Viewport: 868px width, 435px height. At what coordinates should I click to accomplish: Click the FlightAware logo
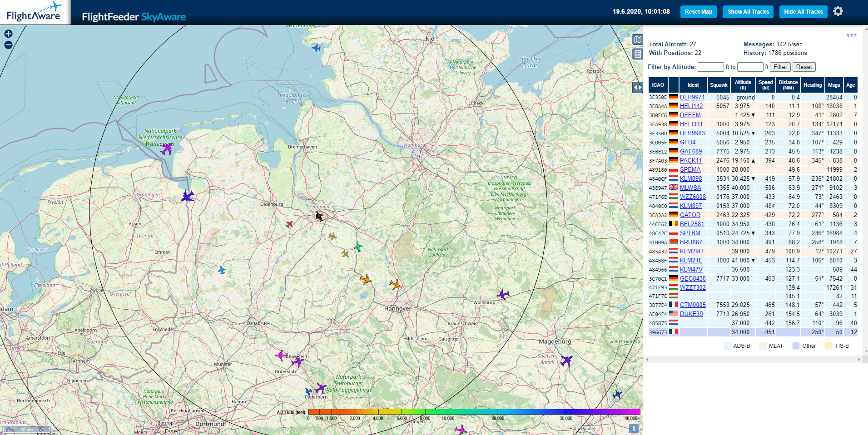point(35,12)
